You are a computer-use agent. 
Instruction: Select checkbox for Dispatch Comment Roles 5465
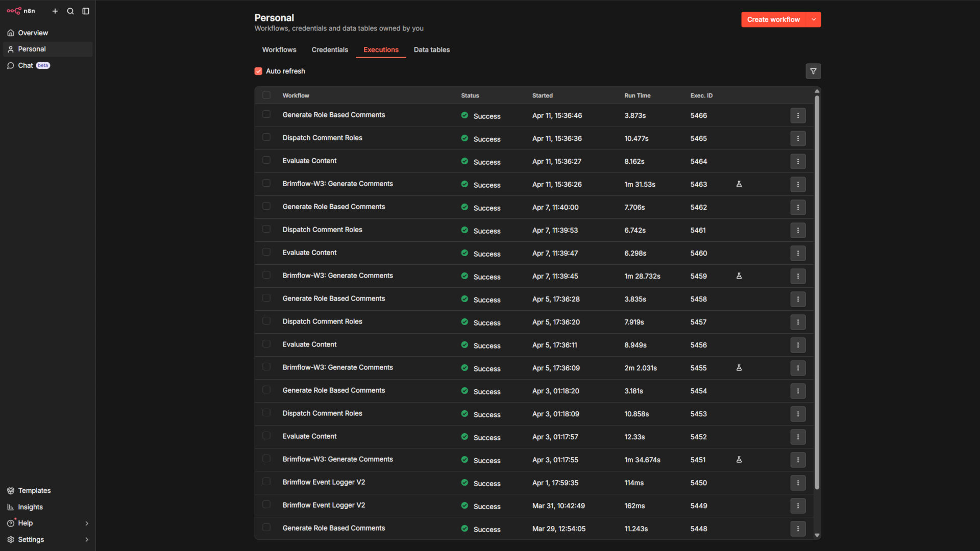tap(266, 138)
